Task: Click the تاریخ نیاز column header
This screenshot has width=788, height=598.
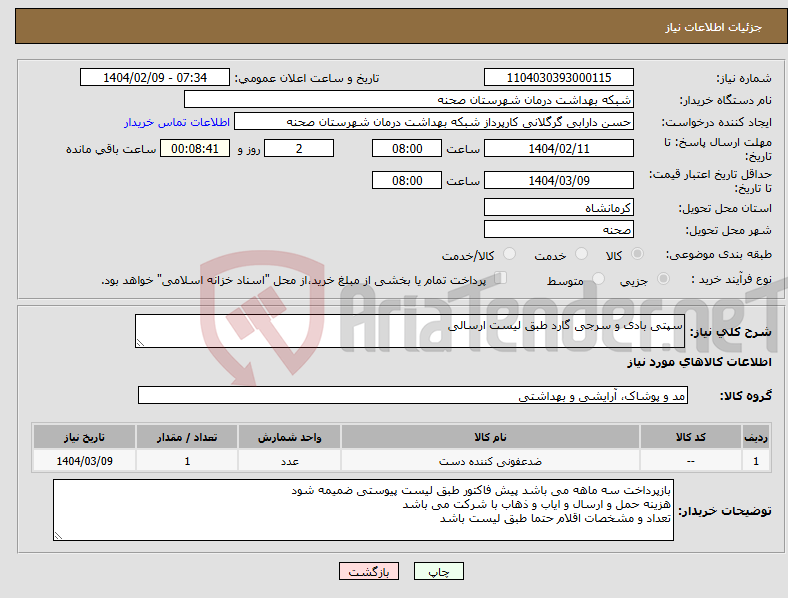Action: (x=84, y=437)
